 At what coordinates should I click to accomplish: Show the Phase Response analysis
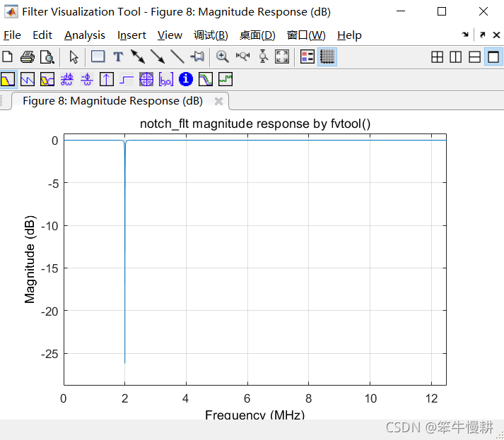click(28, 79)
